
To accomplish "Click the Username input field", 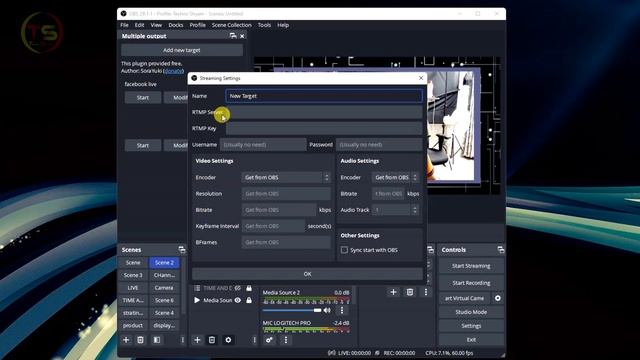I will tap(263, 144).
